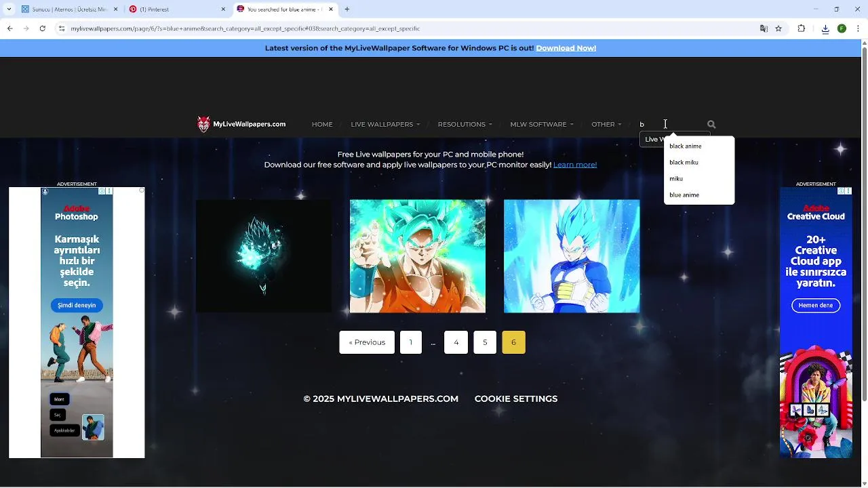Select 'blue anime' suggestion

[699, 195]
